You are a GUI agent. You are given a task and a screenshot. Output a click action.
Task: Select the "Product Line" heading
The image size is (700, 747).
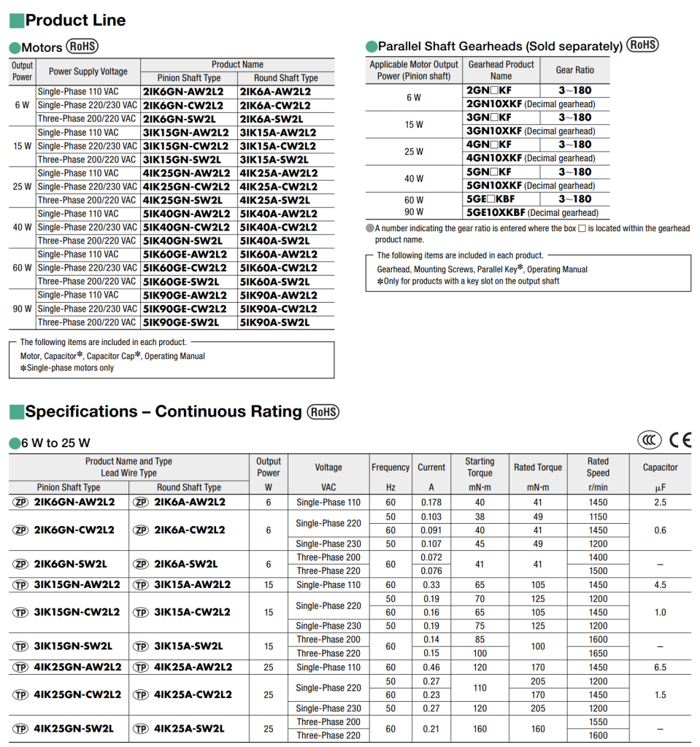click(x=75, y=20)
